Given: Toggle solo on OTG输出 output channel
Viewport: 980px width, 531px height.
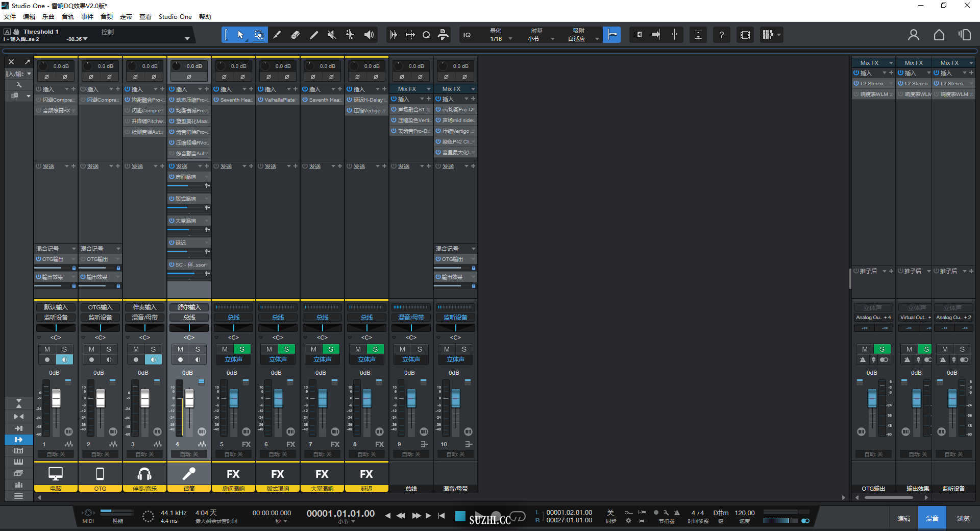Looking at the screenshot, I should pyautogui.click(x=882, y=349).
